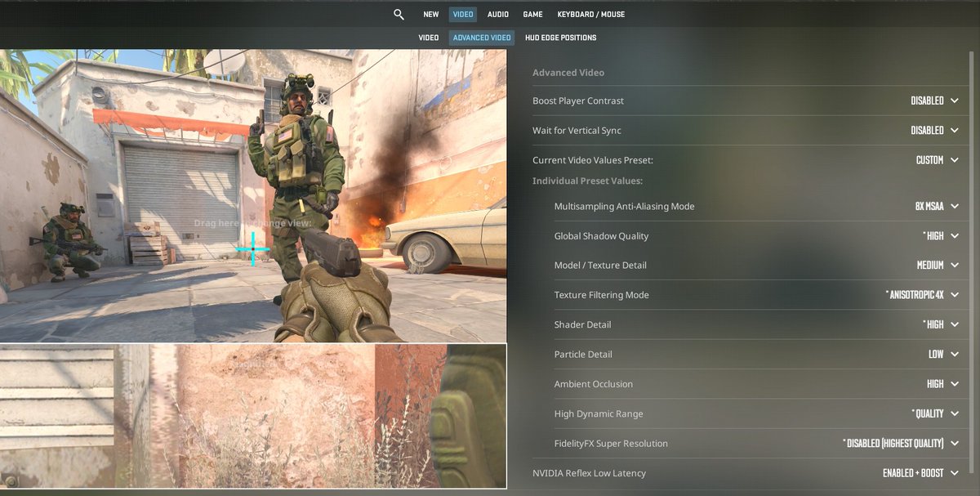Open Model / Texture Detail dropdown
980x496 pixels.
click(x=938, y=266)
